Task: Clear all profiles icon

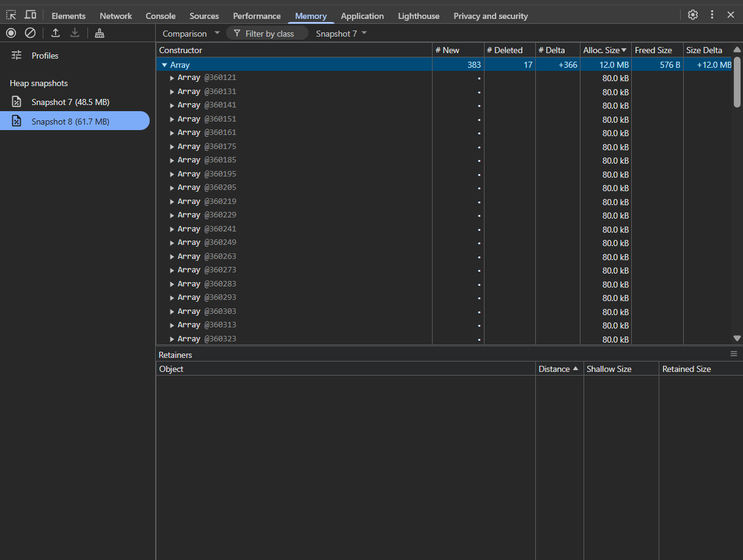Action: coord(30,33)
